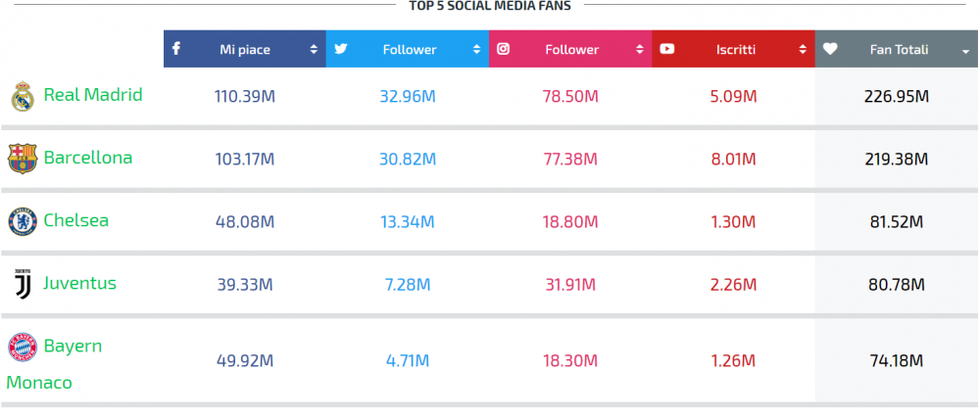
Task: Open the Real Madrid team link
Action: pyautogui.click(x=93, y=95)
